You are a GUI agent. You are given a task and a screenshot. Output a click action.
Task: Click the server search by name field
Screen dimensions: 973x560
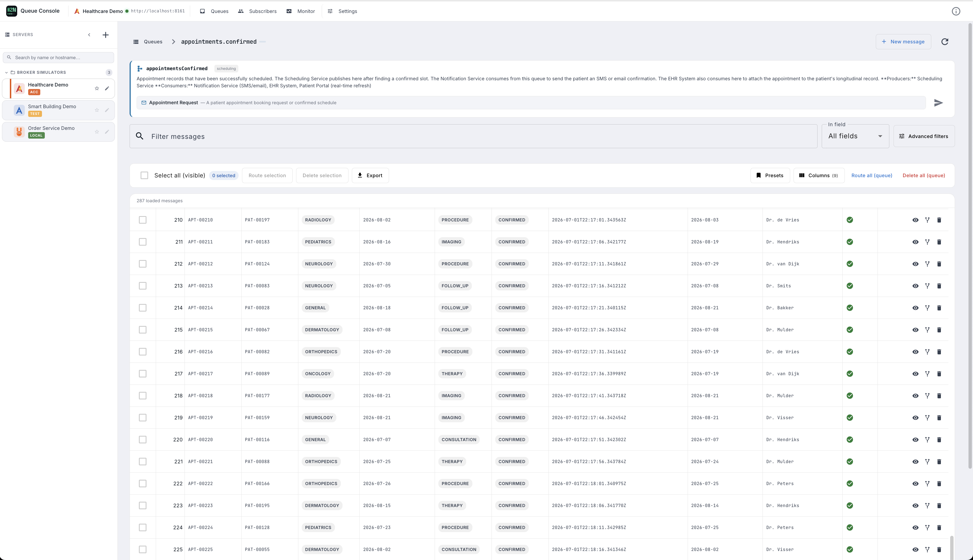click(59, 58)
